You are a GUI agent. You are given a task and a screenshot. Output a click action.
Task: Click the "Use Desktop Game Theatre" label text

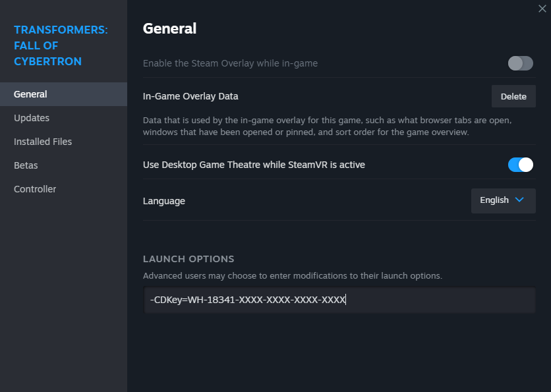pyautogui.click(x=254, y=165)
